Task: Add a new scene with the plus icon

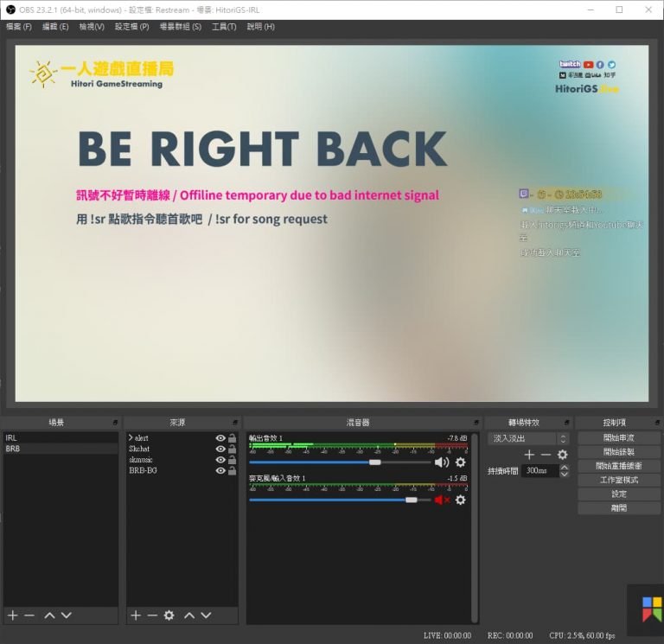Action: coord(13,615)
